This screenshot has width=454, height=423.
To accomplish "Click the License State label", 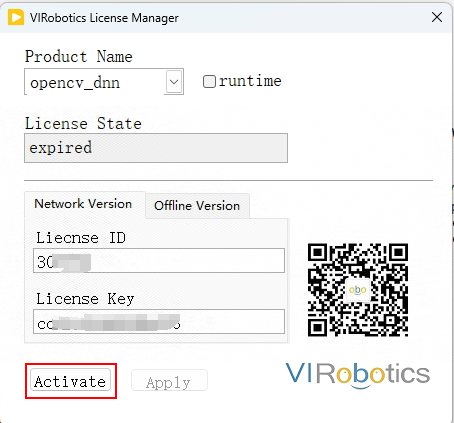I will (x=83, y=123).
